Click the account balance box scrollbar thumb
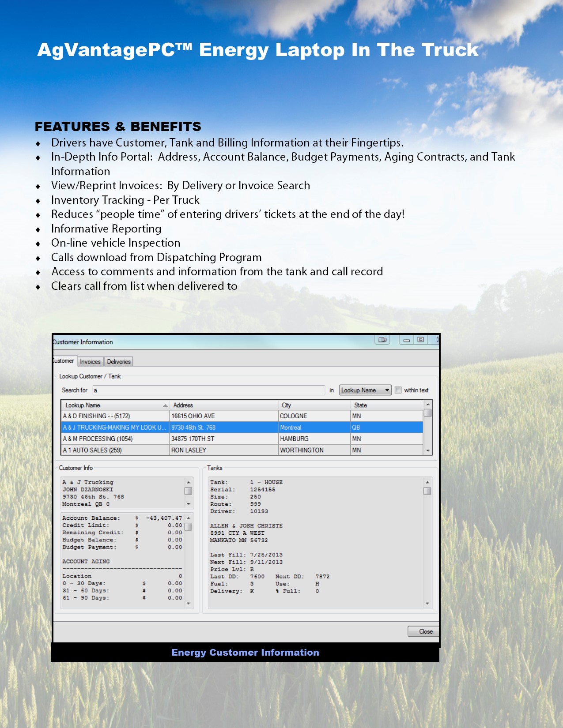Screen dimensions: 563x728 (x=189, y=526)
